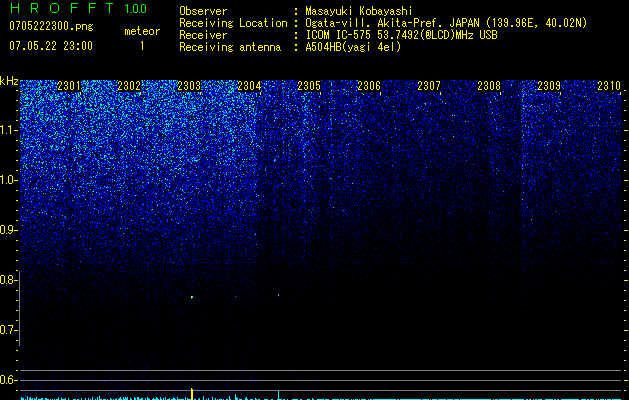Click the 2305 time marker

tap(309, 86)
